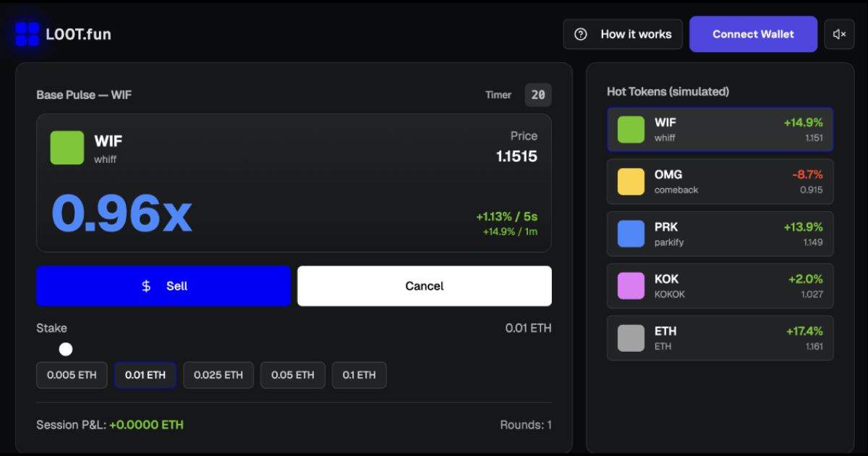The width and height of the screenshot is (868, 456).
Task: Click the dollar sign icon on Sell
Action: tap(146, 286)
